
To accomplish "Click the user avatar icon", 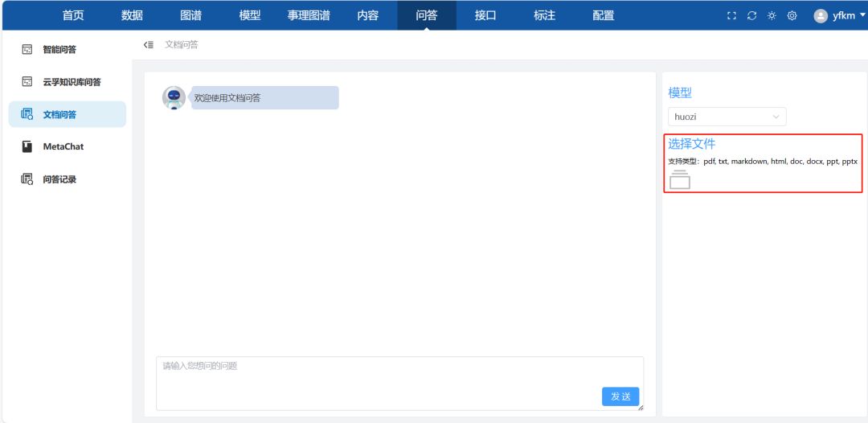I will 821,16.
